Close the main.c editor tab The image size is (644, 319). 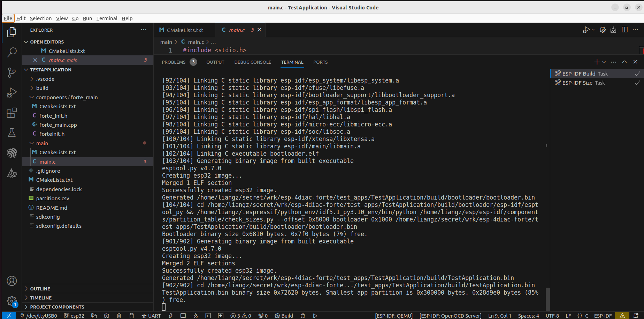(259, 30)
